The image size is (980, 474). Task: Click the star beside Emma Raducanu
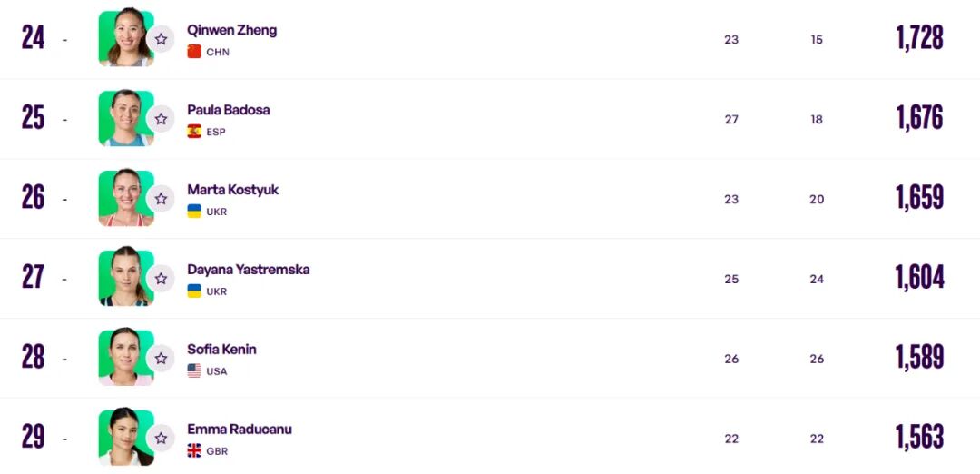[161, 439]
